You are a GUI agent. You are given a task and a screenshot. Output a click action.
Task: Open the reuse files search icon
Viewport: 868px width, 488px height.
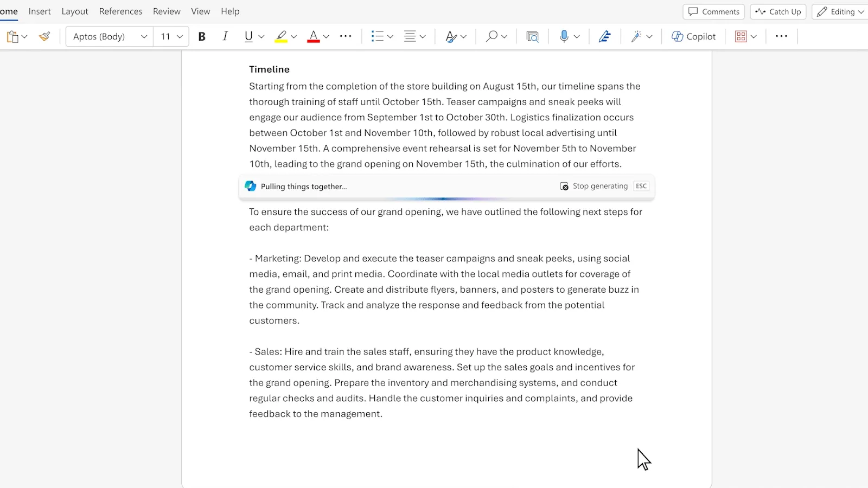533,36
